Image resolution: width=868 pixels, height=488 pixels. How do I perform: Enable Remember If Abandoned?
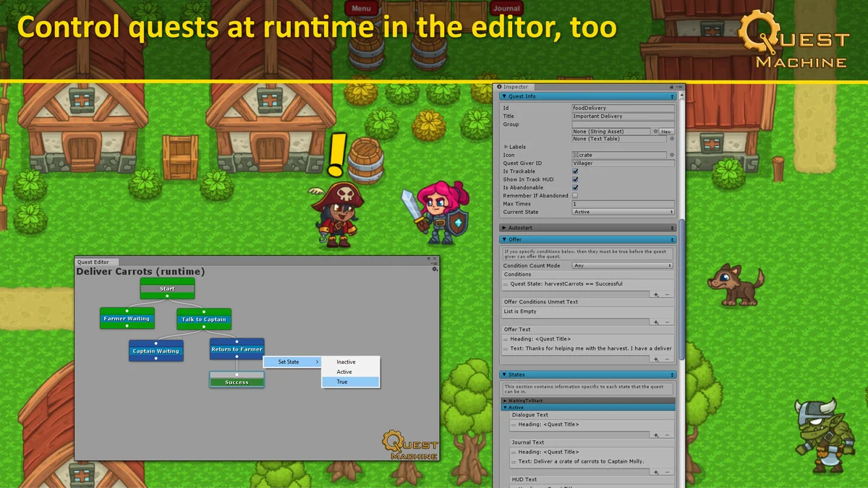coord(575,195)
